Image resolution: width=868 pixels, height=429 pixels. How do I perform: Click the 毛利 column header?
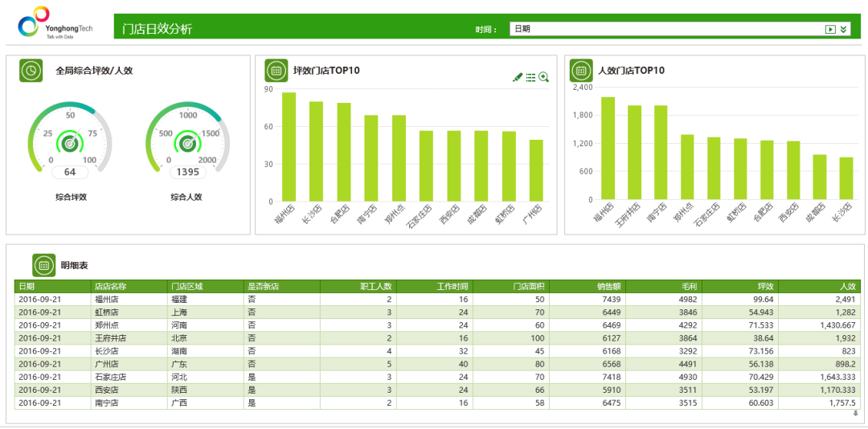[x=664, y=286]
